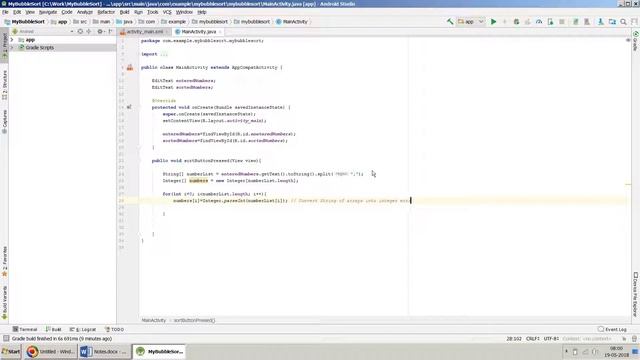Toggle the Device File Explorer side tab
640x360 pixels.
tap(636, 295)
